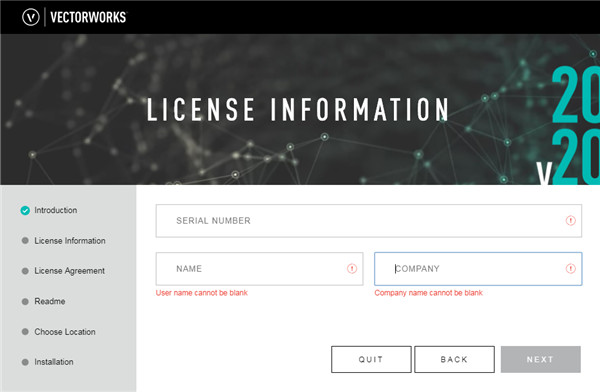
Task: Click the Name field error warning icon
Action: 352,269
